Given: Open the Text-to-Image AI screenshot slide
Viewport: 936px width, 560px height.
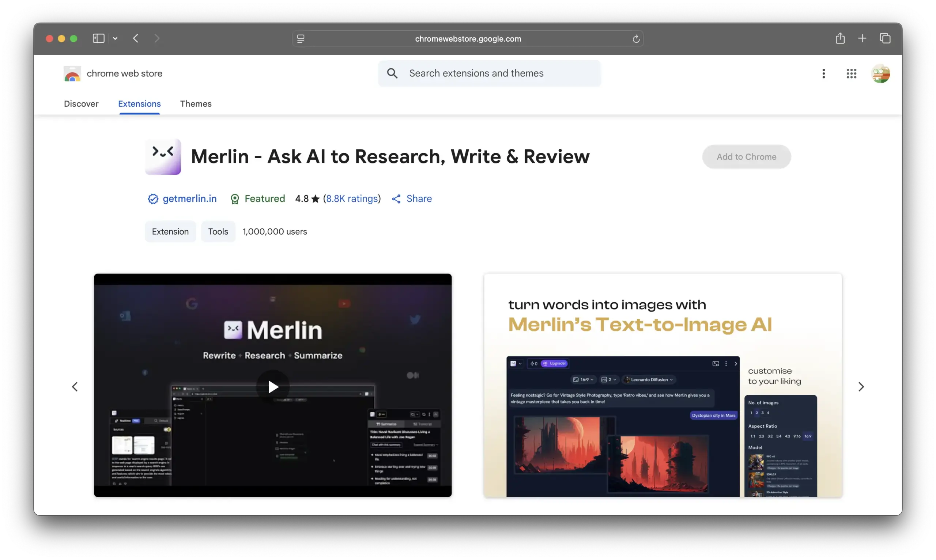Looking at the screenshot, I should [x=663, y=385].
